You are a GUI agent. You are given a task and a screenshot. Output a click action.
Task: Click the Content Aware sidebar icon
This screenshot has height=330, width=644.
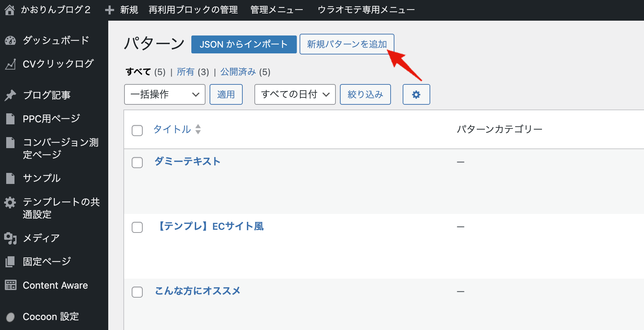[11, 285]
